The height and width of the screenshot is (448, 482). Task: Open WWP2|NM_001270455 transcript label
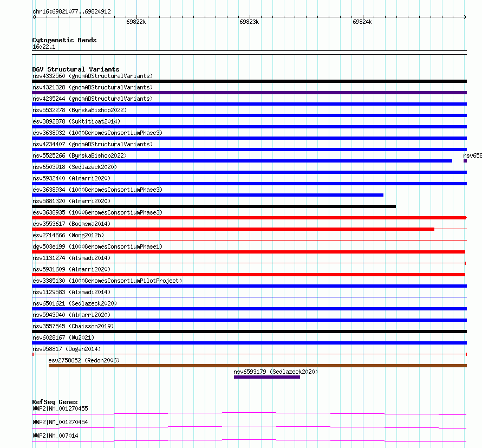click(60, 408)
